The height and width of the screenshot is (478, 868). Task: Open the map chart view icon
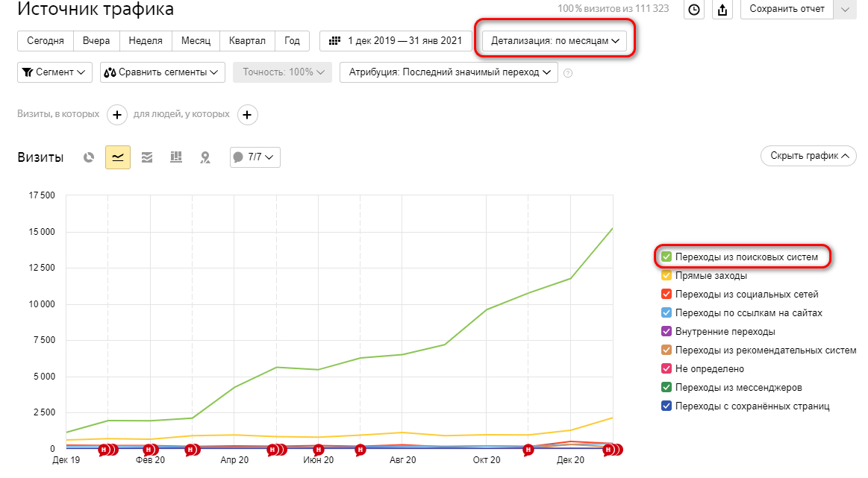(x=205, y=157)
